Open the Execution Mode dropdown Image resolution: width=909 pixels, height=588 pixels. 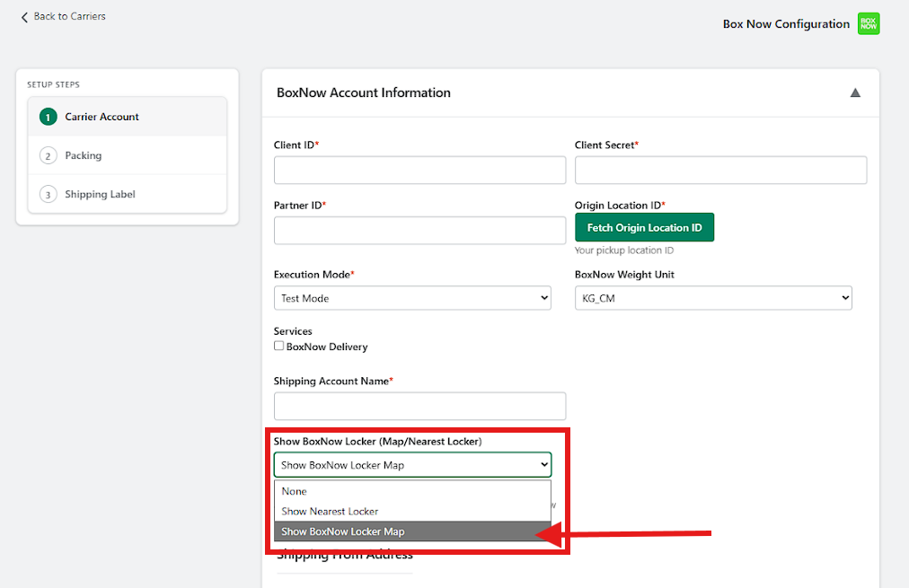pyautogui.click(x=412, y=298)
